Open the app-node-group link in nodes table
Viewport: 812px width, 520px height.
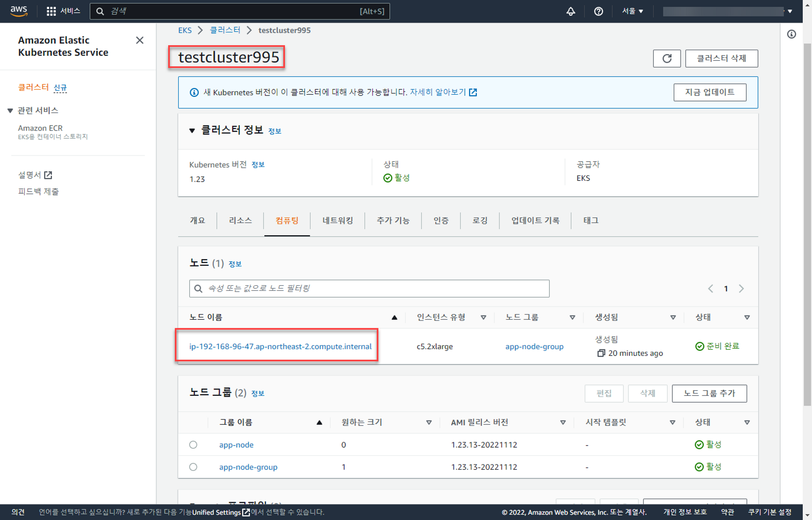534,346
